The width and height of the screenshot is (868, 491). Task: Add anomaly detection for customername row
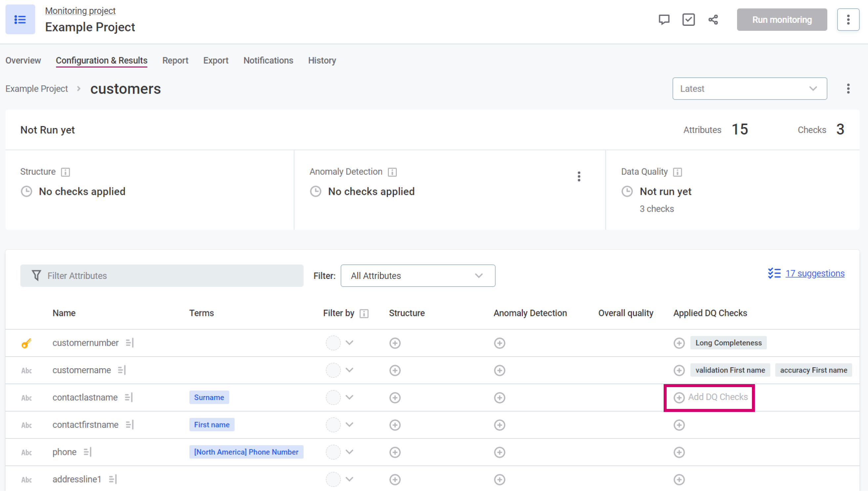point(499,370)
